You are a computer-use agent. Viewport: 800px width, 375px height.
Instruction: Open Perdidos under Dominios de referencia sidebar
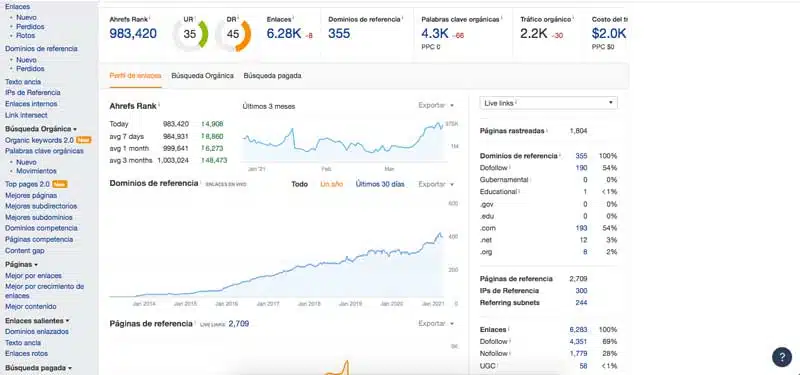pyautogui.click(x=30, y=68)
